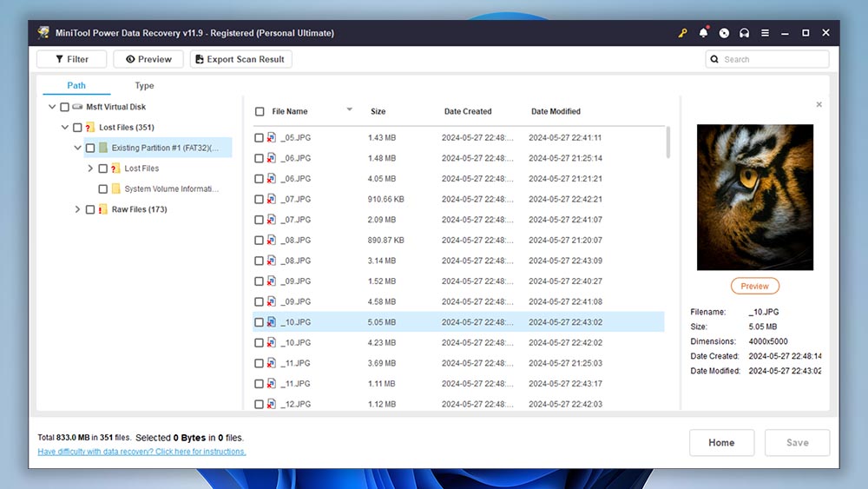Click the File Name sort arrow
This screenshot has height=489, width=868.
[x=349, y=109]
